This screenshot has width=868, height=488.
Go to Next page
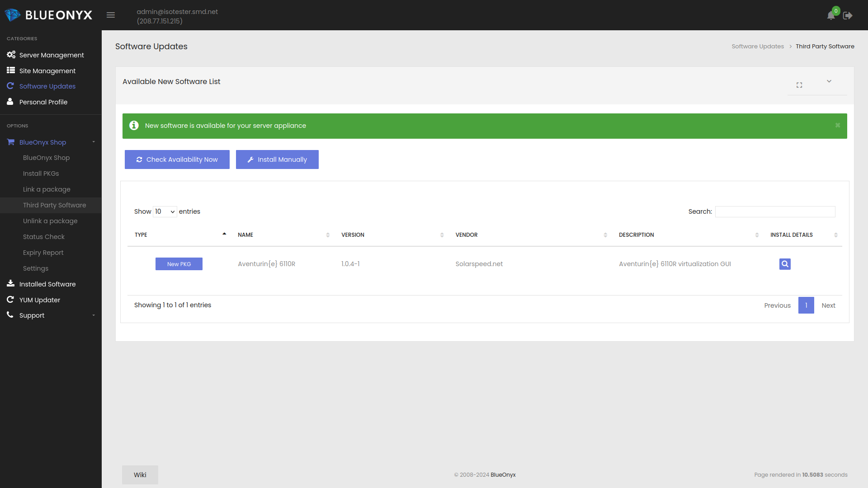pyautogui.click(x=828, y=305)
